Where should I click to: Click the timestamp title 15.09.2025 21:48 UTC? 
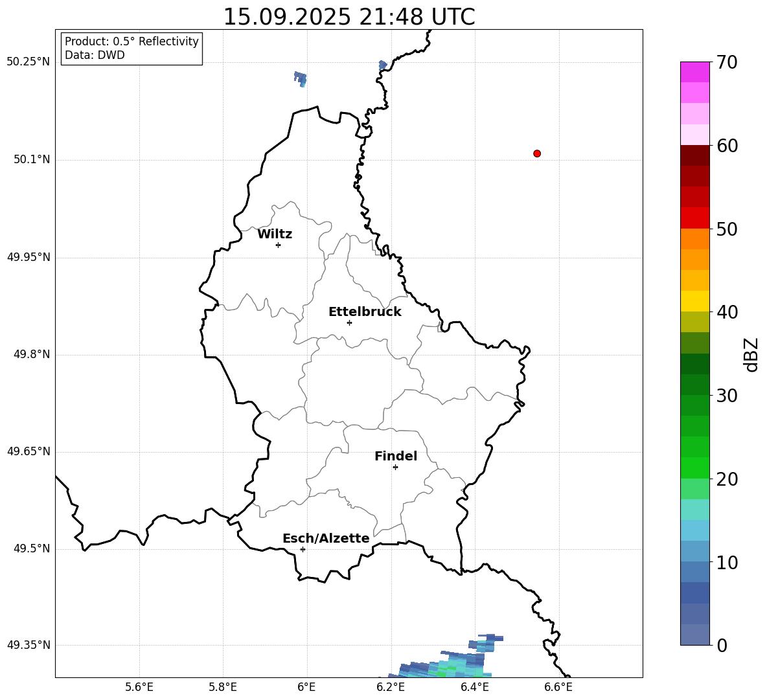click(x=349, y=17)
